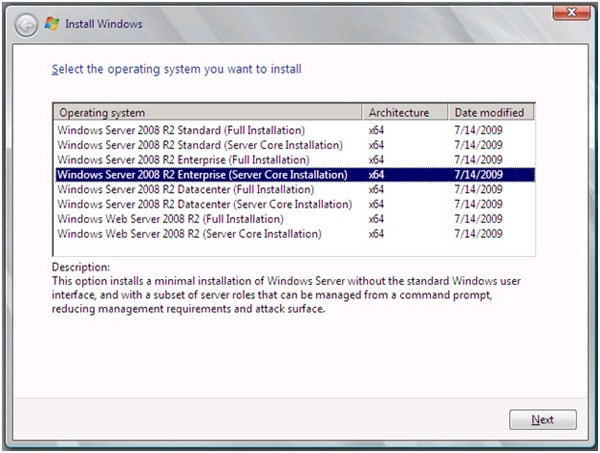600x453 pixels.
Task: Pick Windows Server 2008 R2 Datacenter (Full Installation)
Action: 295,189
